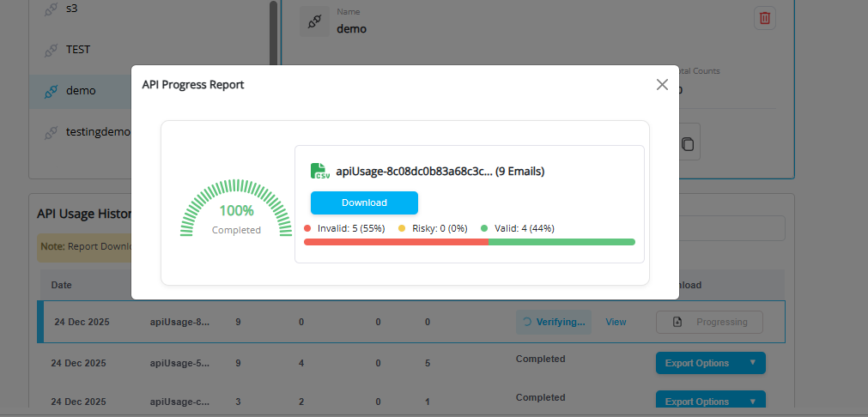Click the Risky: 0 (0%) label
Image resolution: width=868 pixels, height=417 pixels.
pyautogui.click(x=440, y=228)
